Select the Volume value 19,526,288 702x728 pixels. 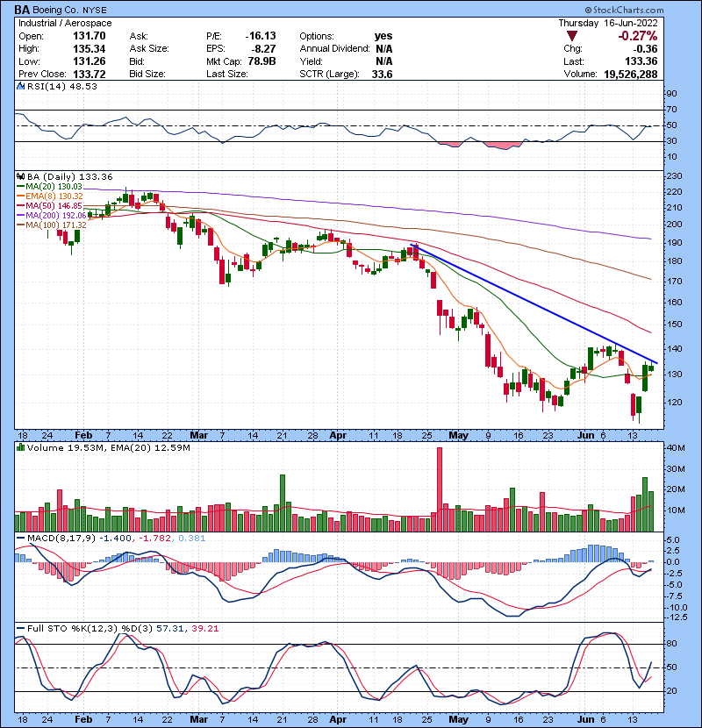pyautogui.click(x=630, y=75)
